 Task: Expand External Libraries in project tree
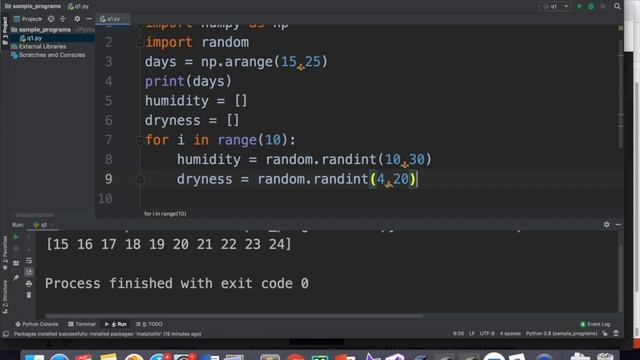point(39,47)
